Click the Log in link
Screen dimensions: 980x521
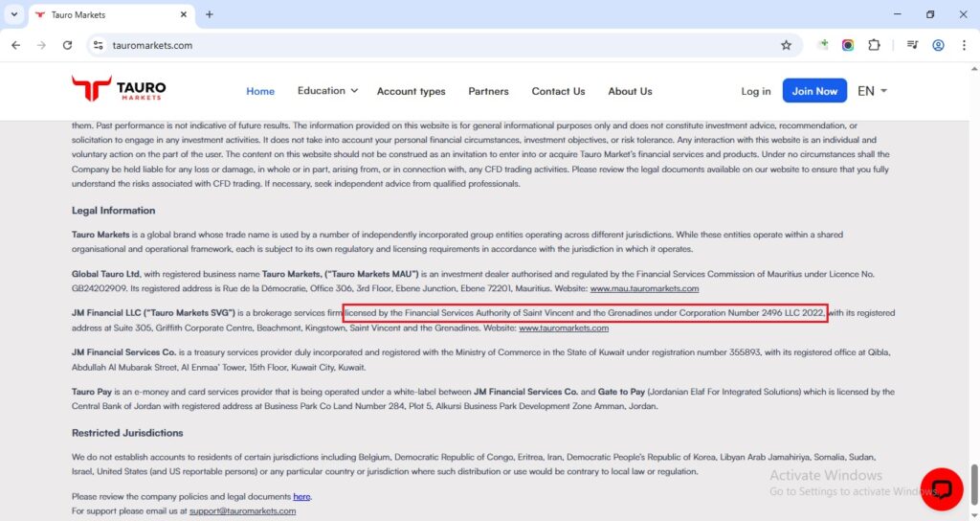pyautogui.click(x=756, y=91)
